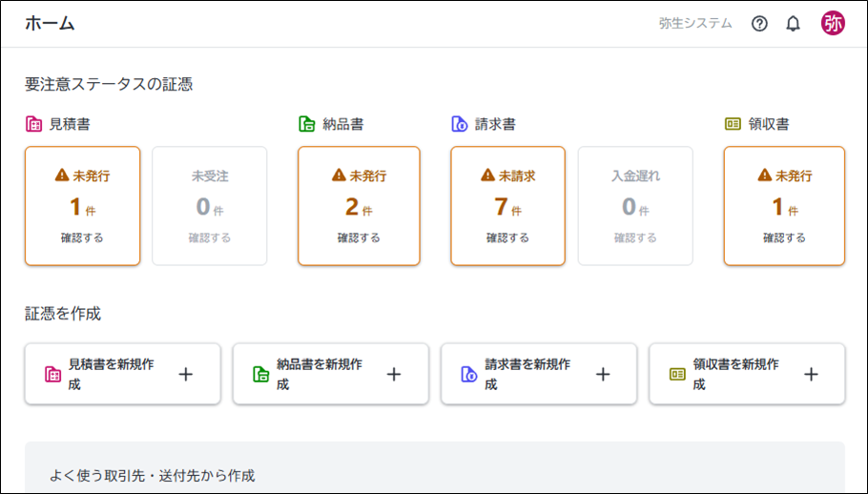Create new receipt via 領収書を新規作成
Image resolution: width=868 pixels, height=494 pixels.
[747, 374]
